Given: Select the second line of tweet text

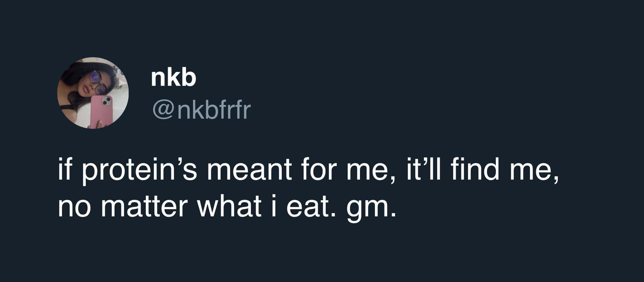Looking at the screenshot, I should coord(227,207).
